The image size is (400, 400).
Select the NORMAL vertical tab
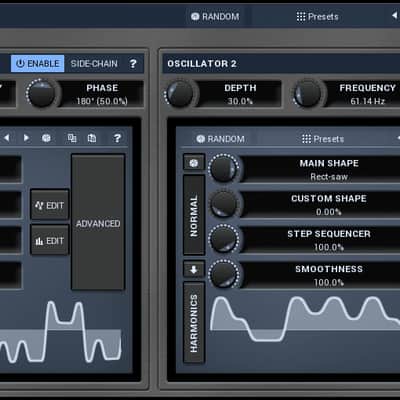194,215
